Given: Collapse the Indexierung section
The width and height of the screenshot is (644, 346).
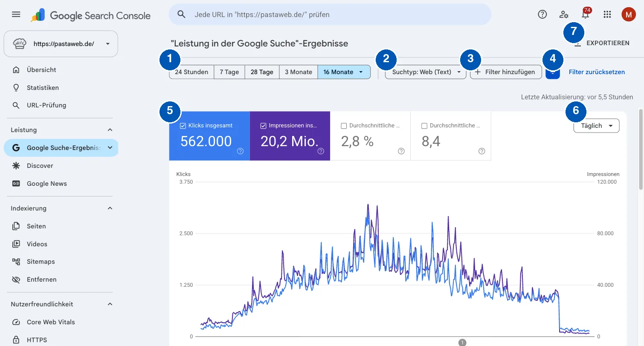Looking at the screenshot, I should tap(110, 208).
